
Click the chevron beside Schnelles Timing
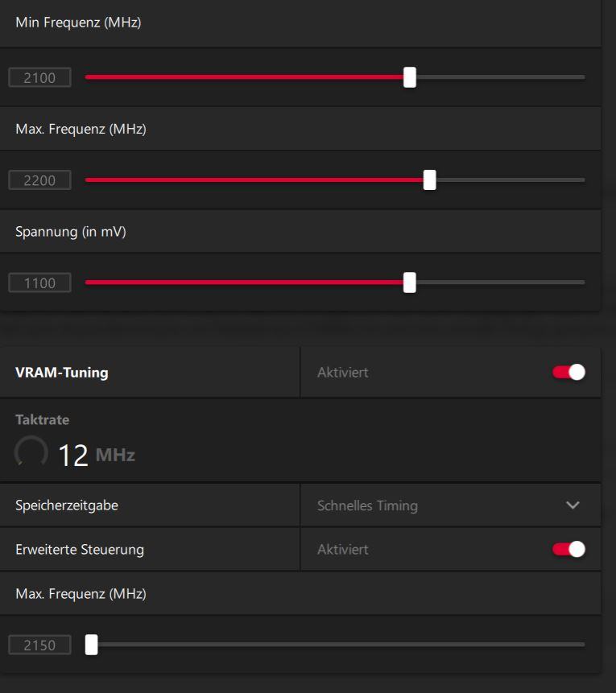(573, 505)
